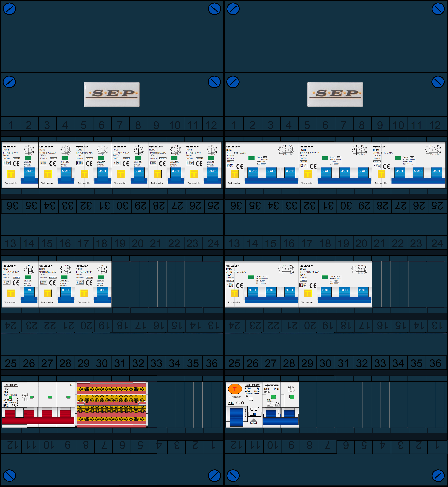Click the CE mark on left panel RCM2 breaker at modules 1-2
448x487 pixels.
[x=16, y=164]
